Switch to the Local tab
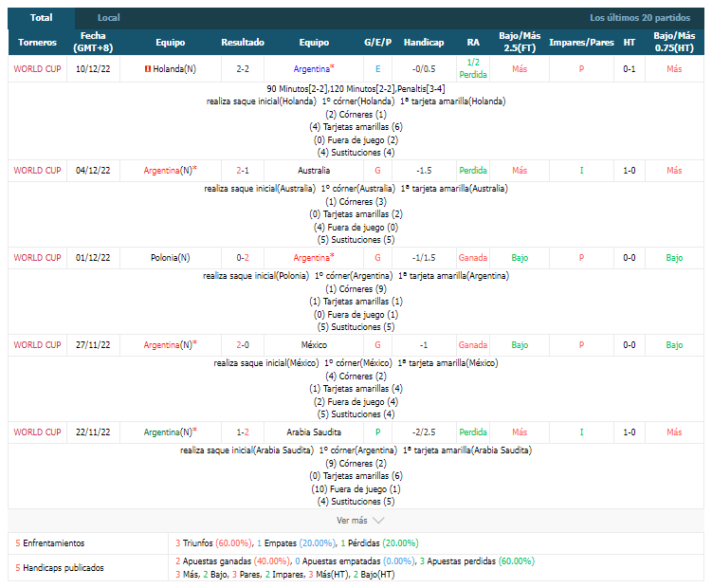Viewport: 712px width, 588px height. coord(108,18)
